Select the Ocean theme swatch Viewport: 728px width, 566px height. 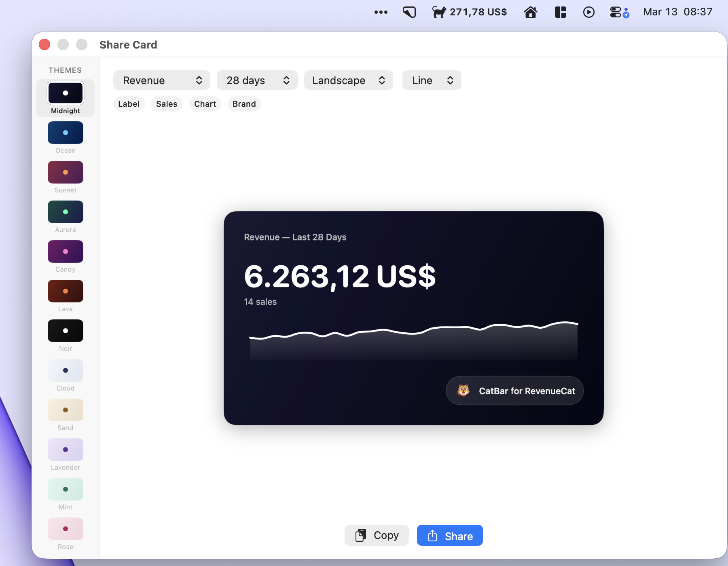[66, 133]
